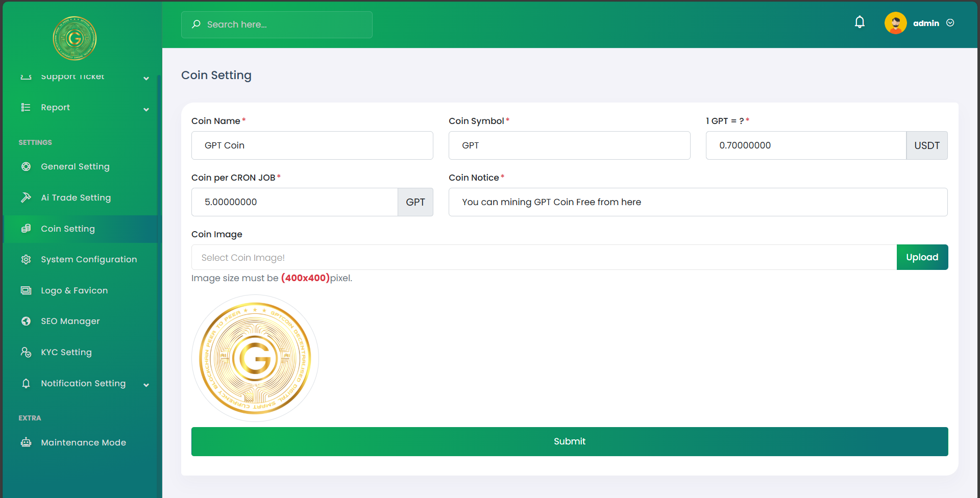Screen dimensions: 980x498
Task: Select the Coin Setting menu item
Action: click(80, 229)
